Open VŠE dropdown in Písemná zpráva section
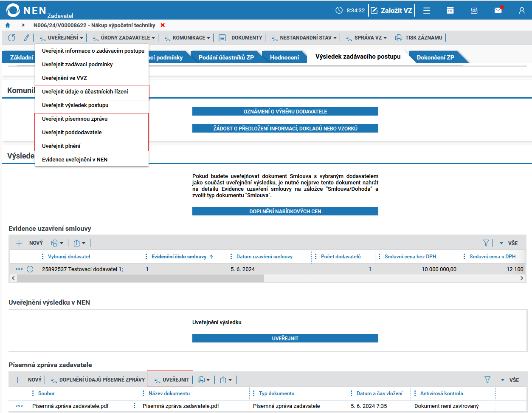Viewport: 532px width, 413px height. pos(509,380)
